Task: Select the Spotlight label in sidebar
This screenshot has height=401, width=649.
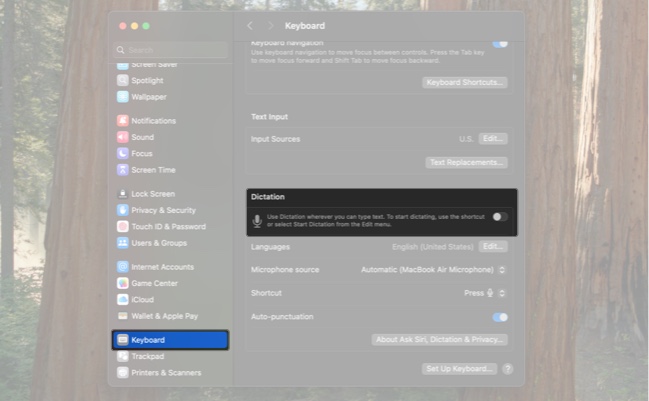Action: tap(147, 81)
